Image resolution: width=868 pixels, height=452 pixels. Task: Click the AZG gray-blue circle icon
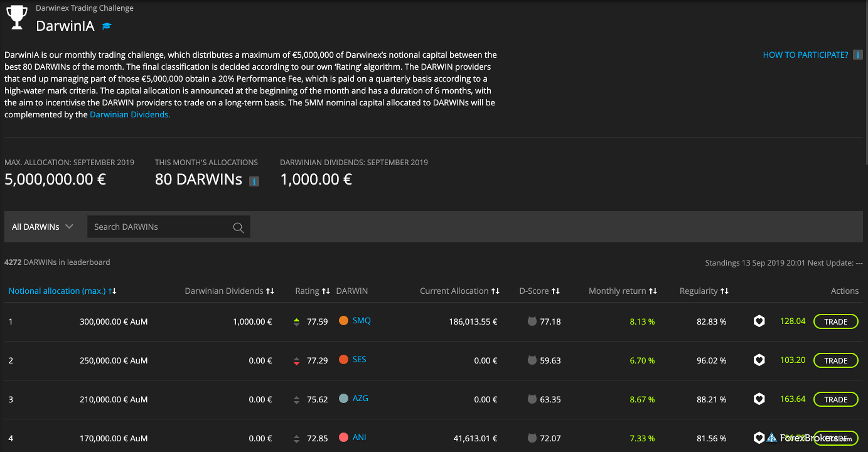pyautogui.click(x=343, y=399)
